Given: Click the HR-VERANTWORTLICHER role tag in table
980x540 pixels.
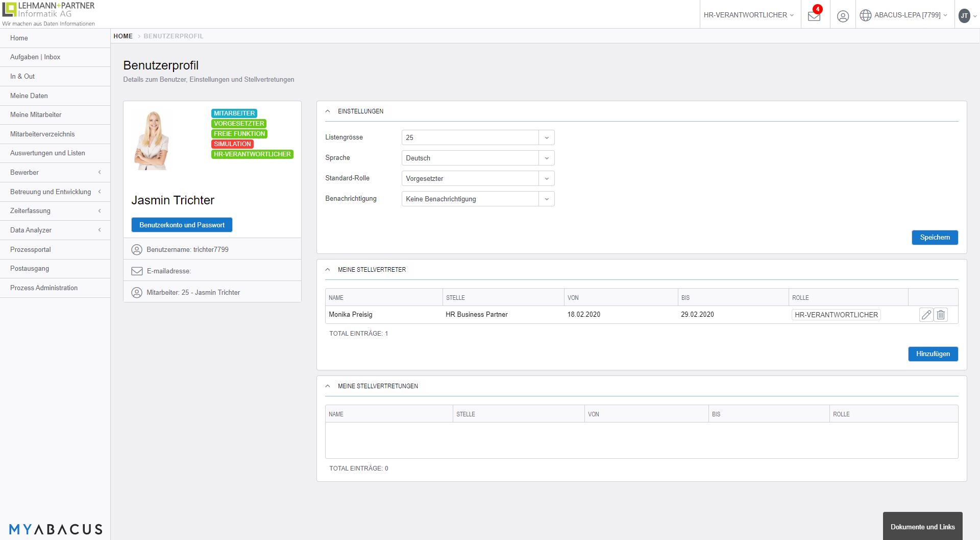Looking at the screenshot, I should 836,315.
